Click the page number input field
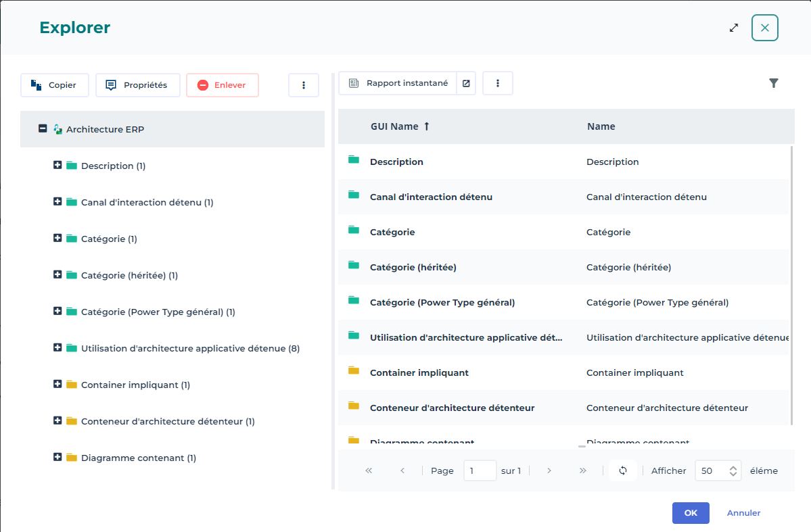The image size is (811, 532). 480,470
